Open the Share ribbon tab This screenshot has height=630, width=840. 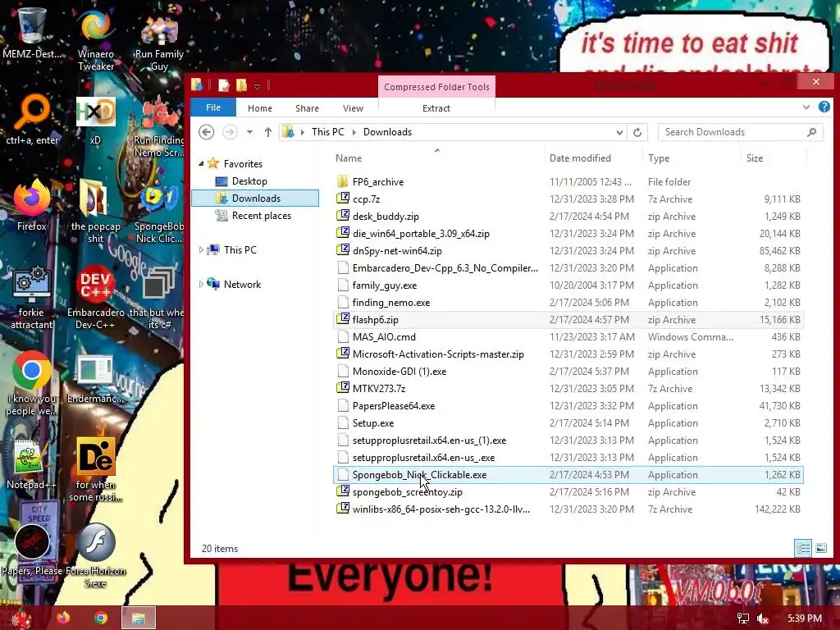click(307, 108)
